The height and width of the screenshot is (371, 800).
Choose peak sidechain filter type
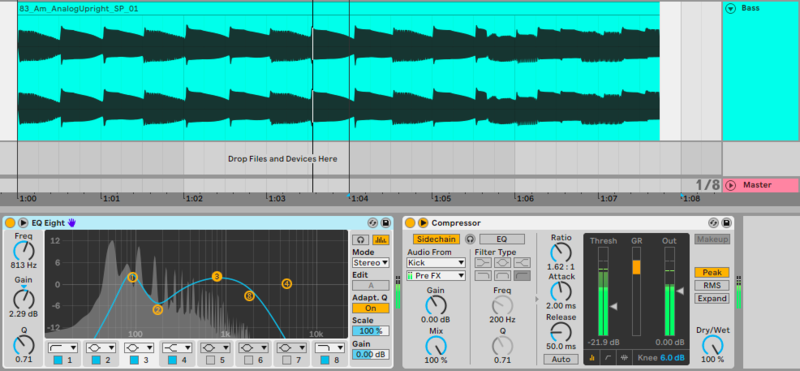pyautogui.click(x=503, y=263)
